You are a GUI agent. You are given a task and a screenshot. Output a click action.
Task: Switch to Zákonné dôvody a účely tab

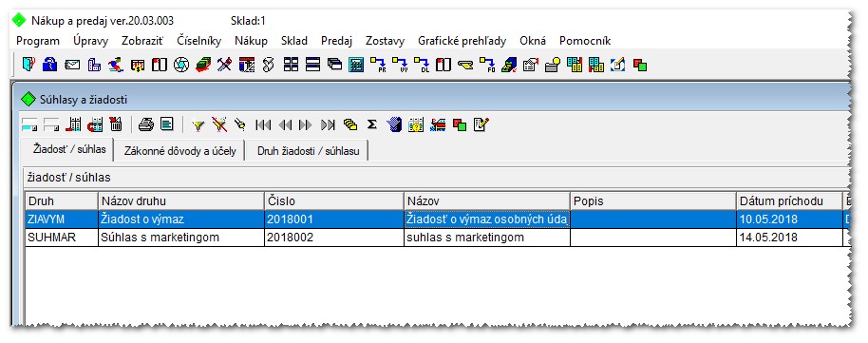(179, 151)
